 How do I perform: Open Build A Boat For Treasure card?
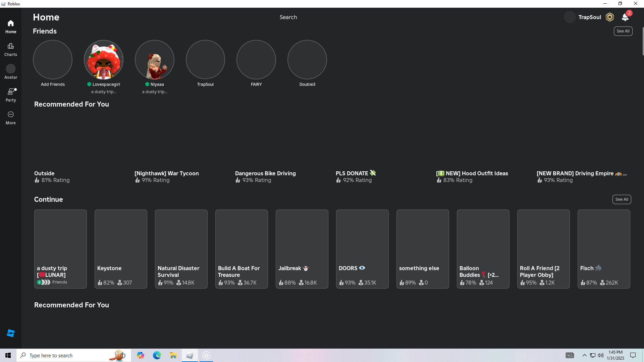tap(241, 249)
